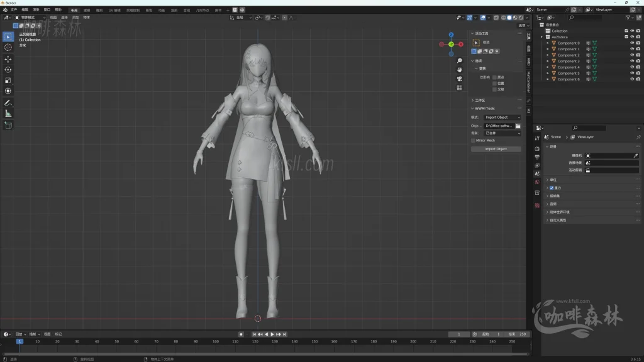Open the World properties red globe tab
The width and height of the screenshot is (644, 362).
(x=537, y=182)
